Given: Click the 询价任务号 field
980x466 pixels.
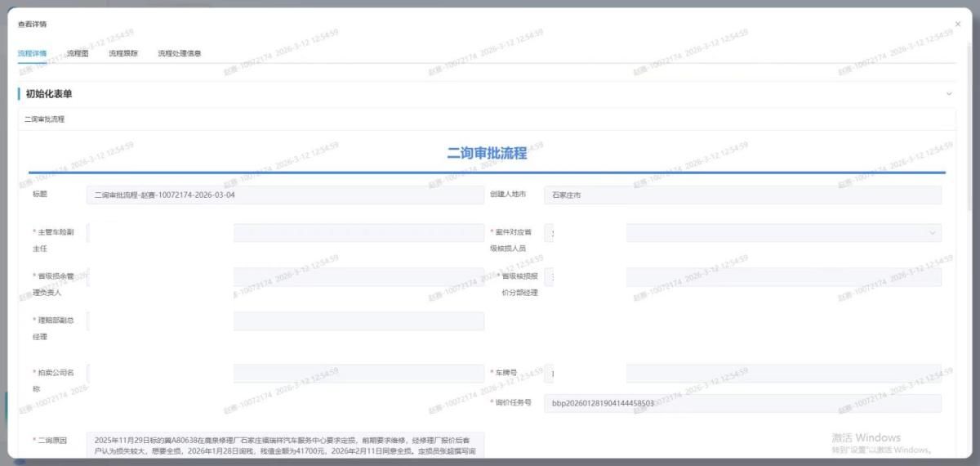Looking at the screenshot, I should pos(742,403).
